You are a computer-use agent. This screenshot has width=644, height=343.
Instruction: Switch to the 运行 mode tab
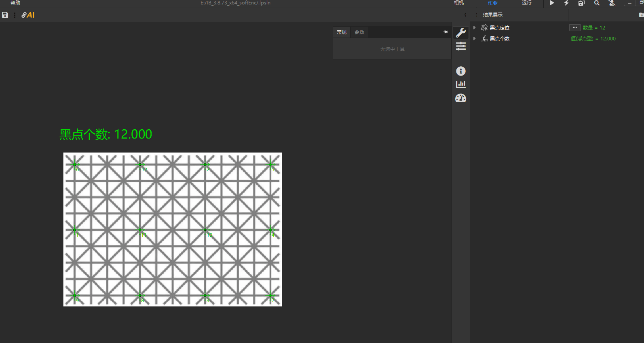click(526, 3)
